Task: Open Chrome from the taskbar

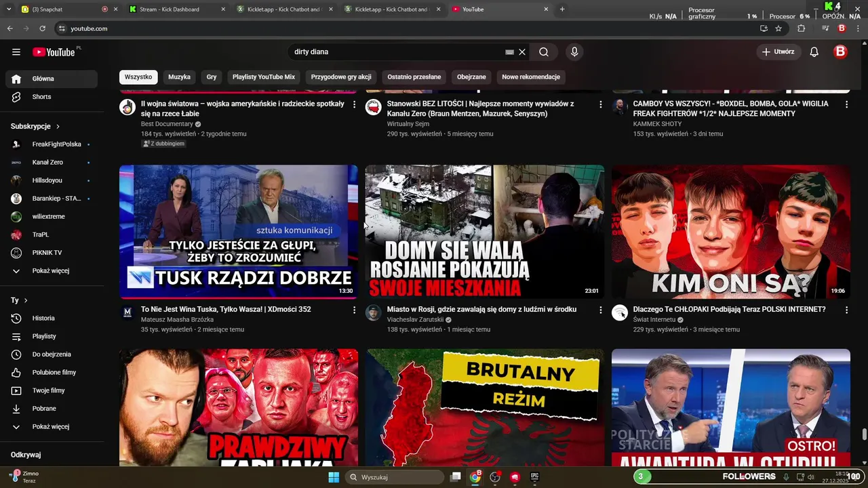Action: 475,477
